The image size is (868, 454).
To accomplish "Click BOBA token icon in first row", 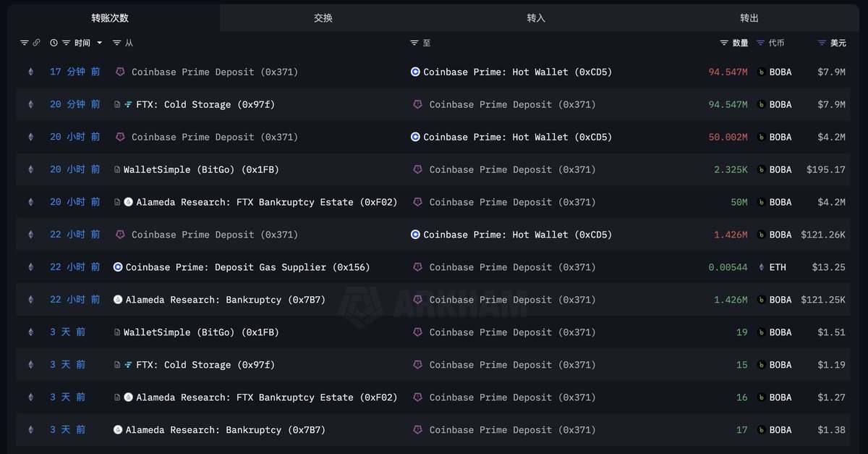I will [x=761, y=72].
